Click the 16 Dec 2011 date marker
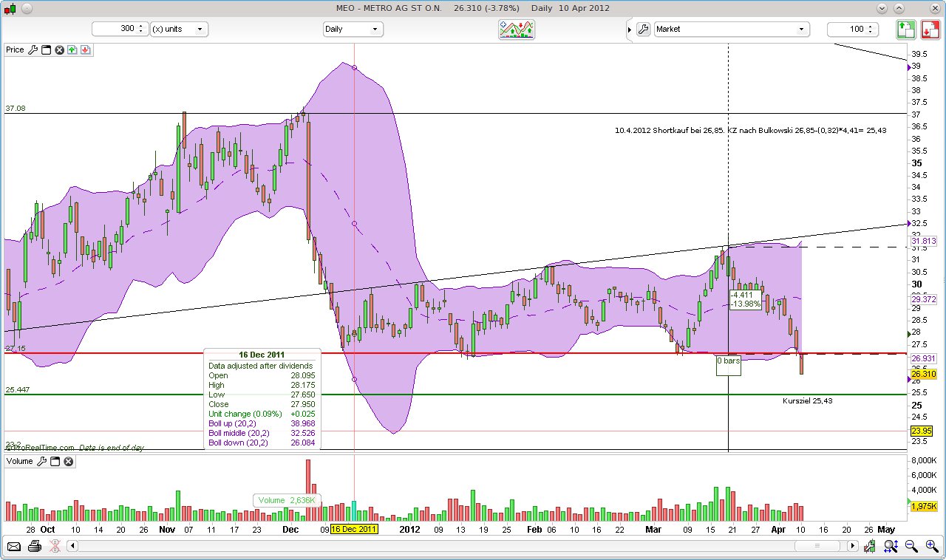The image size is (946, 560). tap(353, 530)
